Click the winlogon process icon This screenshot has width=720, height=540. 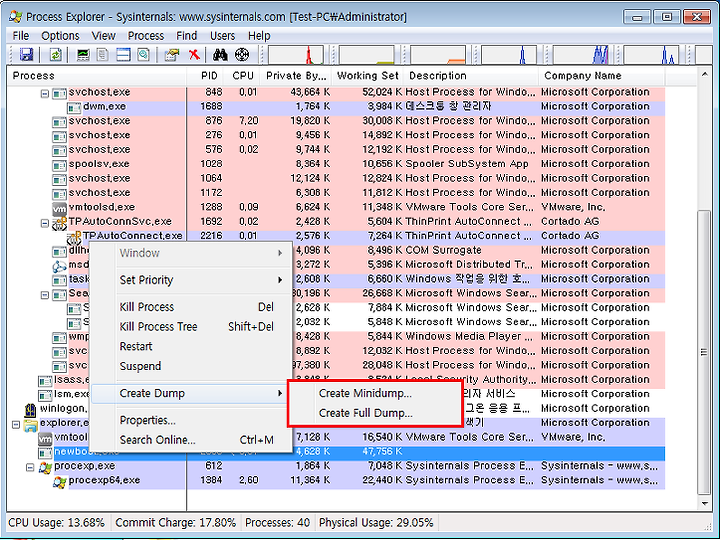31,409
